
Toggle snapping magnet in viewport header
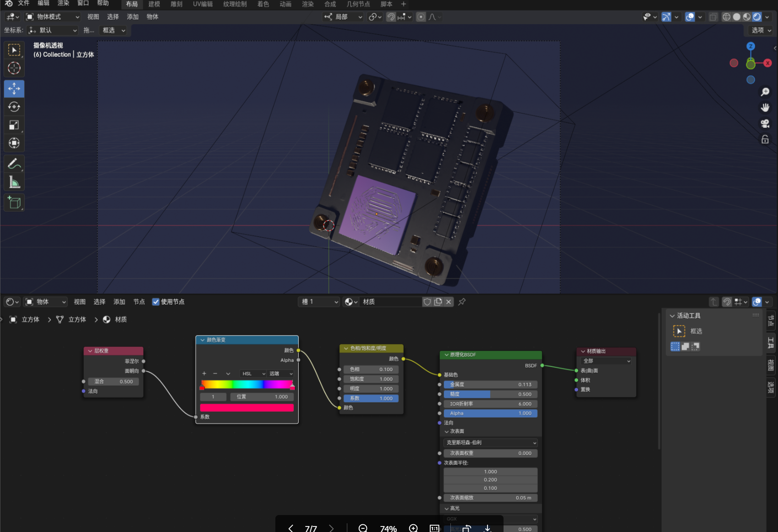click(x=391, y=17)
